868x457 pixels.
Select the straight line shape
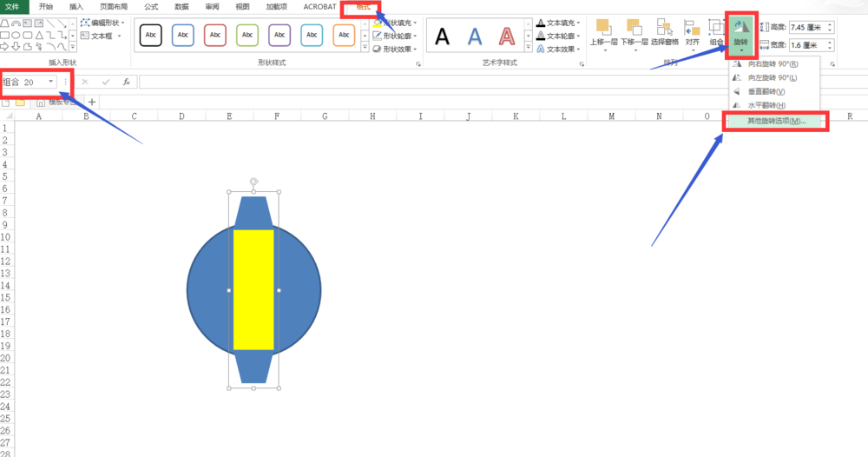[x=50, y=23]
